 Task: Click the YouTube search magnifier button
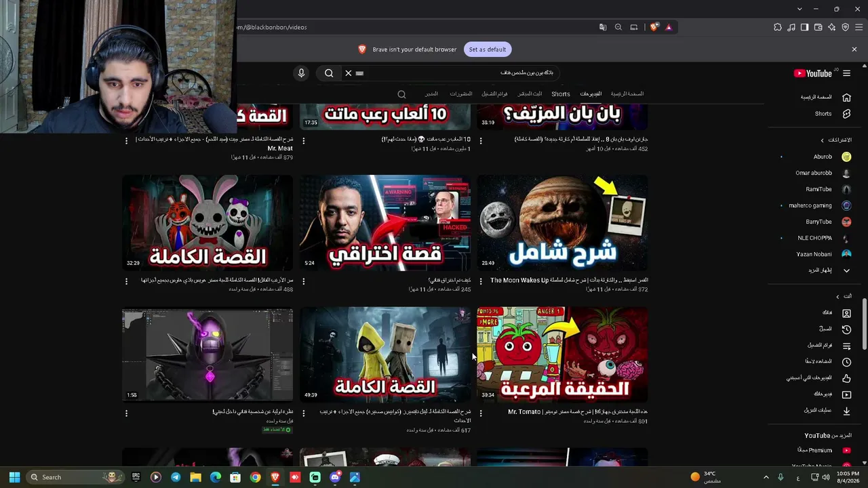click(329, 73)
